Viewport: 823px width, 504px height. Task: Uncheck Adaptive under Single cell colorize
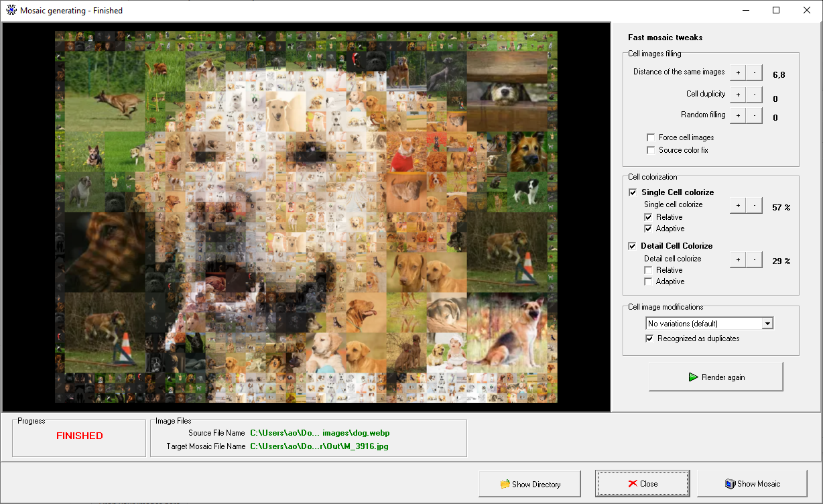pos(649,229)
